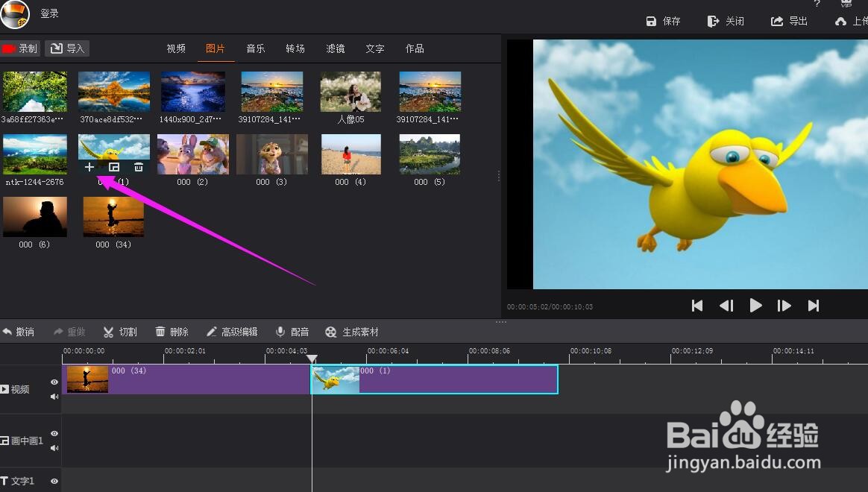This screenshot has height=492, width=868.
Task: Step back one frame in preview
Action: tap(726, 306)
